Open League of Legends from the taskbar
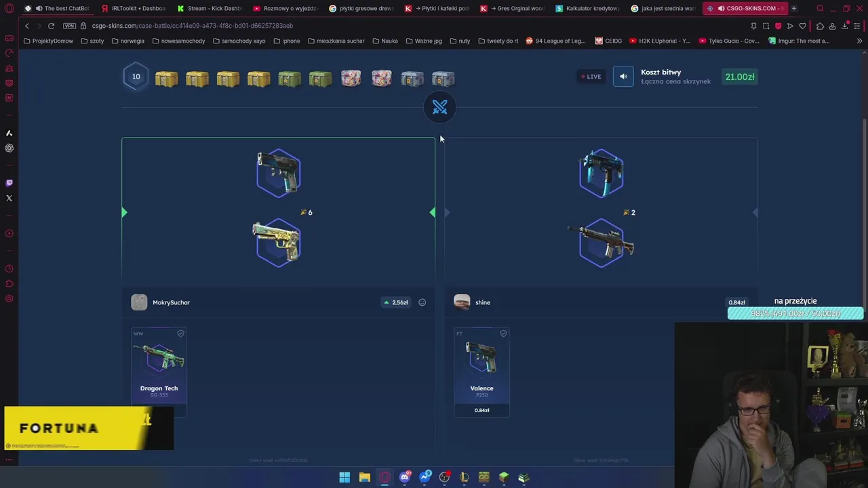Screen dimensions: 868x488 point(464,477)
